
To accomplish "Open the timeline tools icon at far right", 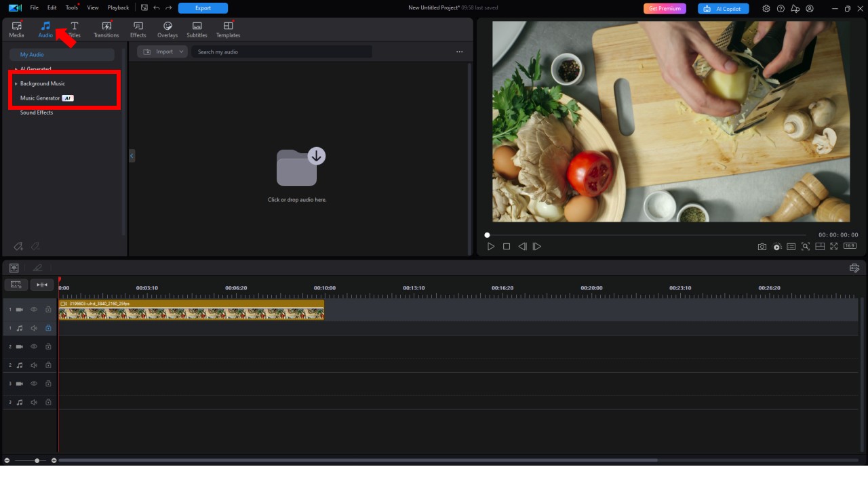I will pos(854,268).
